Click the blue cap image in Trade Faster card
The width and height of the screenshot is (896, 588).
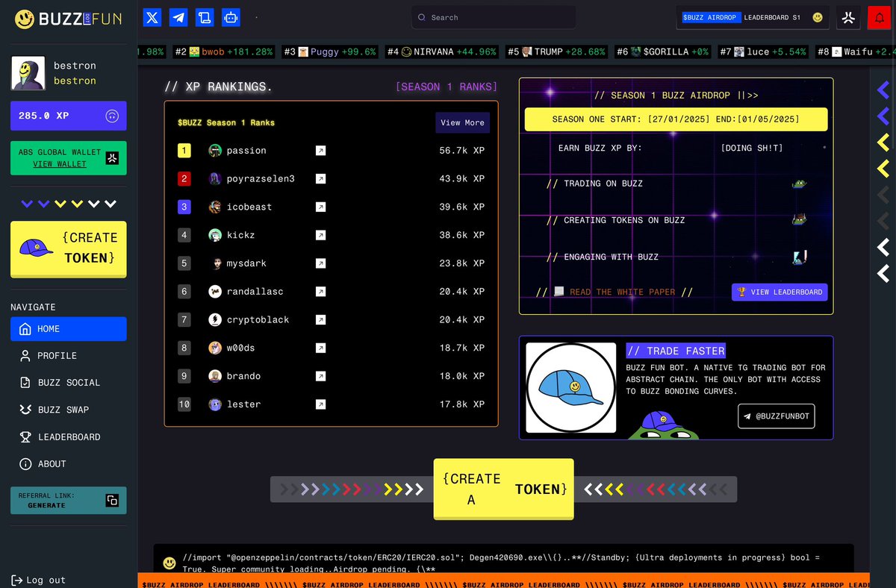click(x=571, y=387)
